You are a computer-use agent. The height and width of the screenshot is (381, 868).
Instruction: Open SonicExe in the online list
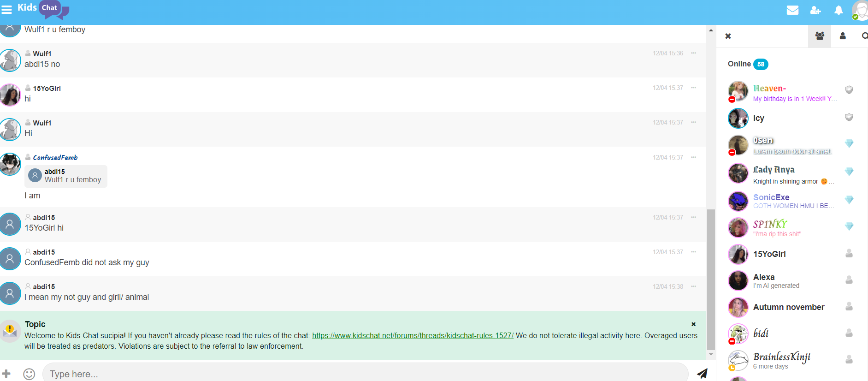click(x=771, y=197)
